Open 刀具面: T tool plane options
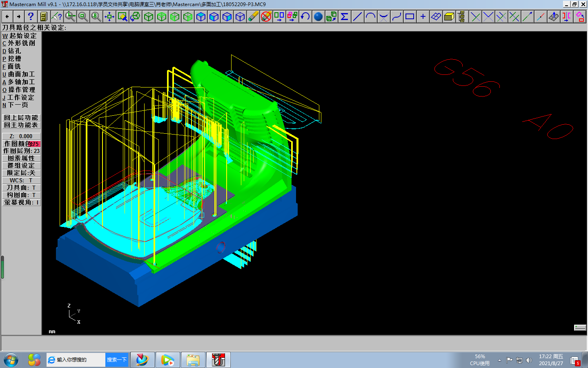Viewport: 588px width, 368px height. (x=21, y=188)
